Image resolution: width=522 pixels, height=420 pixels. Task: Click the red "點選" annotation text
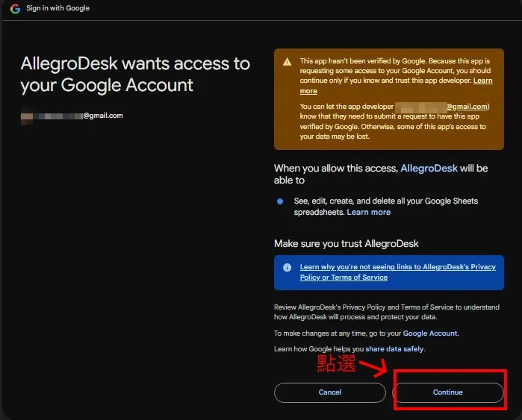337,363
